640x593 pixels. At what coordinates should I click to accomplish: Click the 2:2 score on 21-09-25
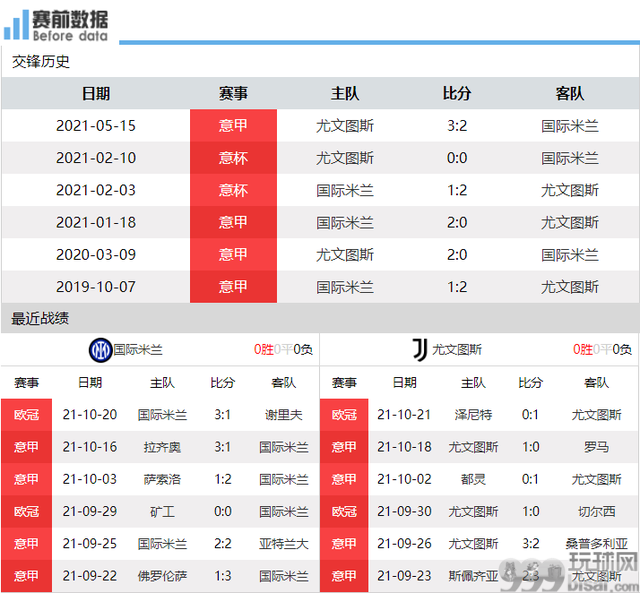[x=223, y=544]
